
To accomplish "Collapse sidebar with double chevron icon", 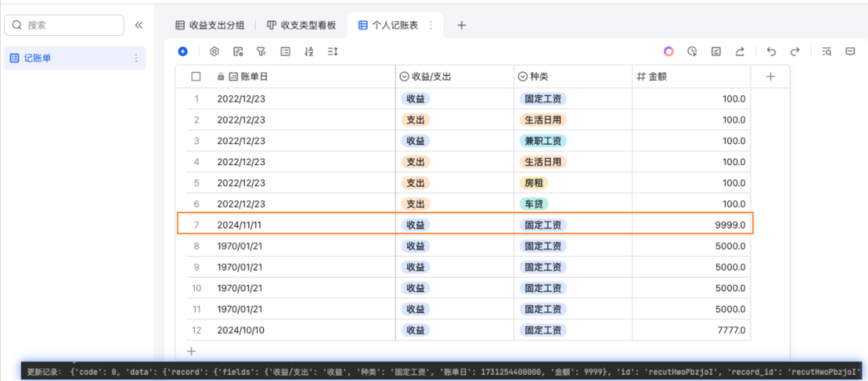I will [139, 25].
